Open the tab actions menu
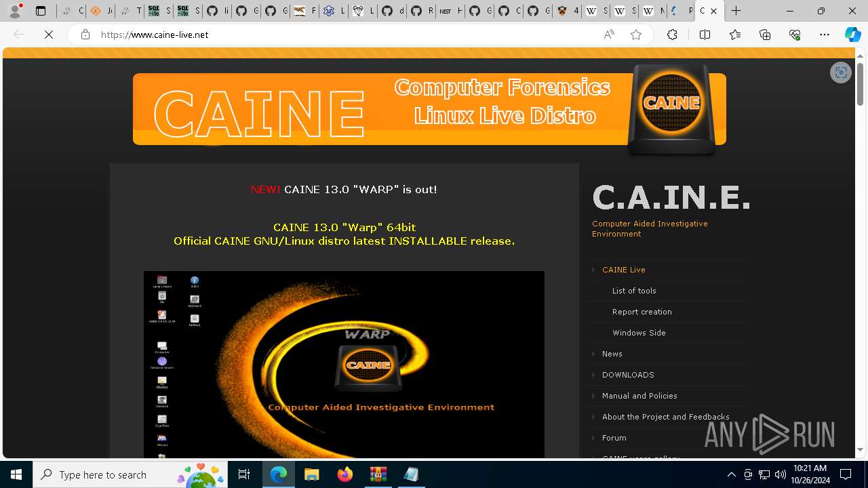 [41, 11]
